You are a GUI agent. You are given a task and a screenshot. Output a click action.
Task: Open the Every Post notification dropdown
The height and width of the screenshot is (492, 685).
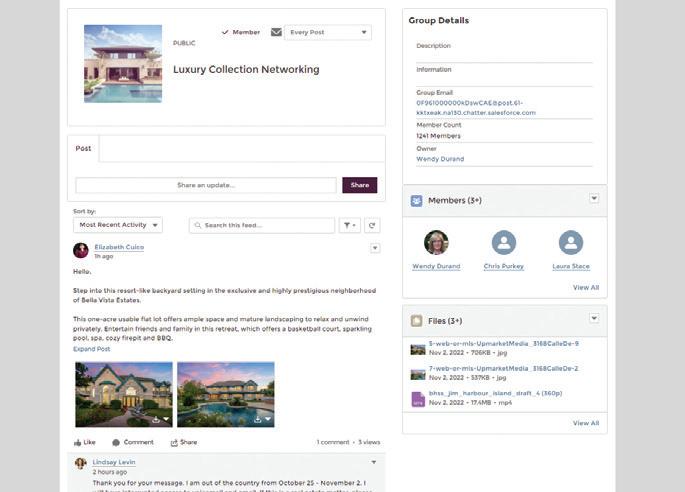[x=328, y=32]
